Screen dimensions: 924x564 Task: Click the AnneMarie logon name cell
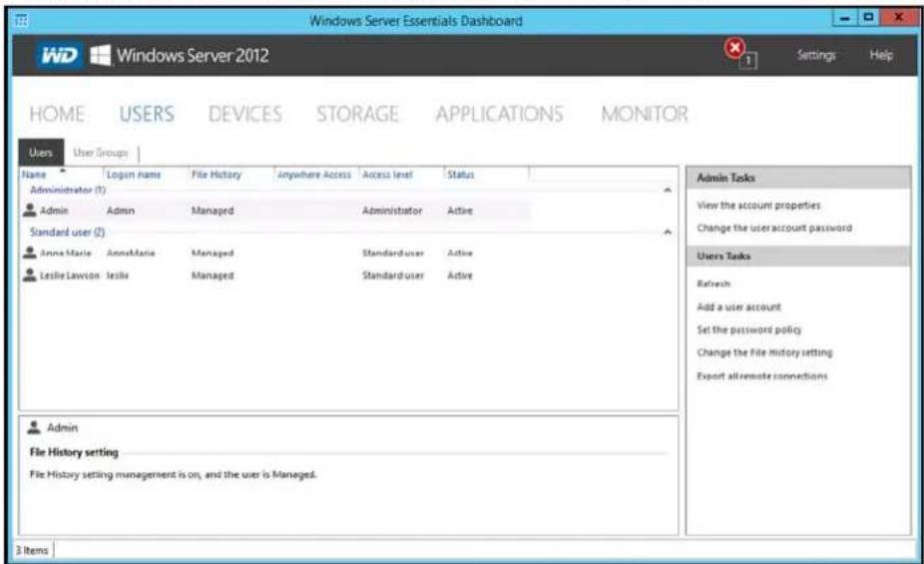(x=131, y=253)
